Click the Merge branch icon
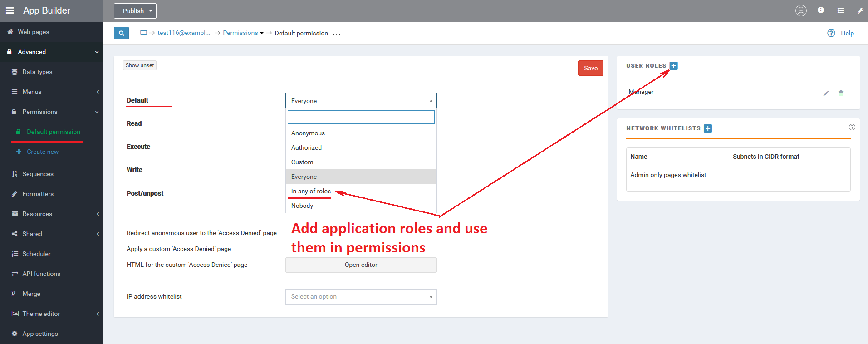Viewport: 868px width, 344px height. point(14,294)
